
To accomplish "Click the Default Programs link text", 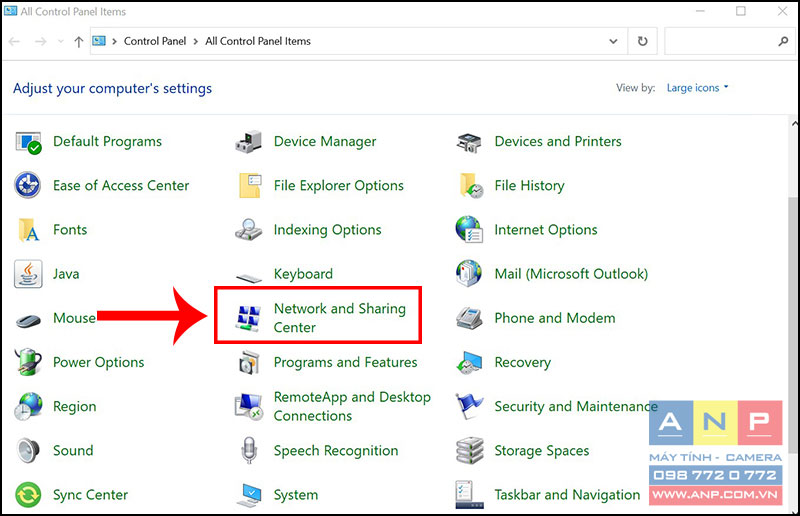I will click(107, 141).
